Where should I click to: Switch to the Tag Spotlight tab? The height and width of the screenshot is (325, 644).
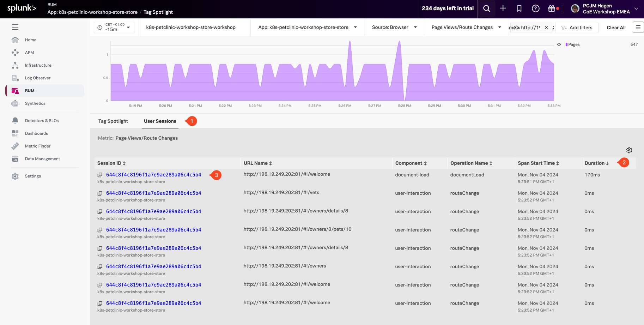113,121
